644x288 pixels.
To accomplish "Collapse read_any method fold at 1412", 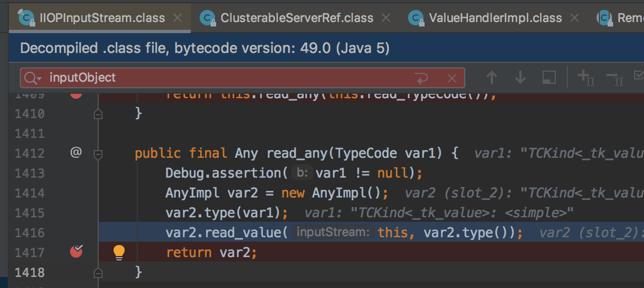I will [98, 154].
